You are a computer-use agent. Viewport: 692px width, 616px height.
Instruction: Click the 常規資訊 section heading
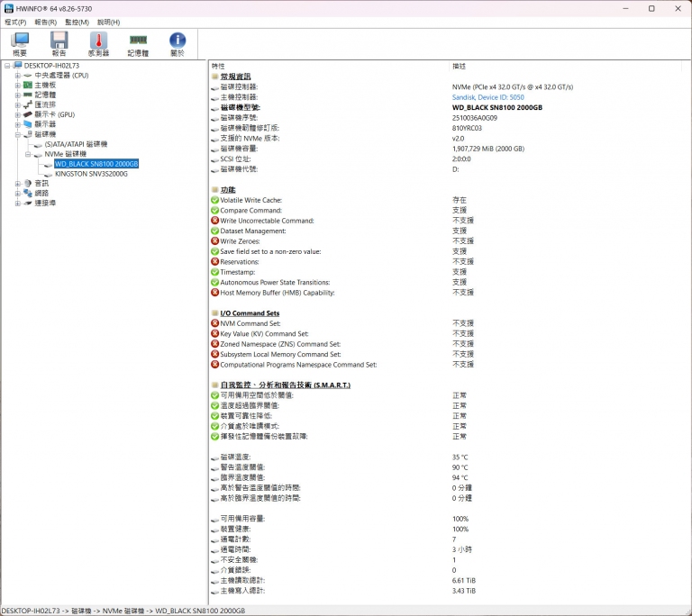tap(235, 77)
